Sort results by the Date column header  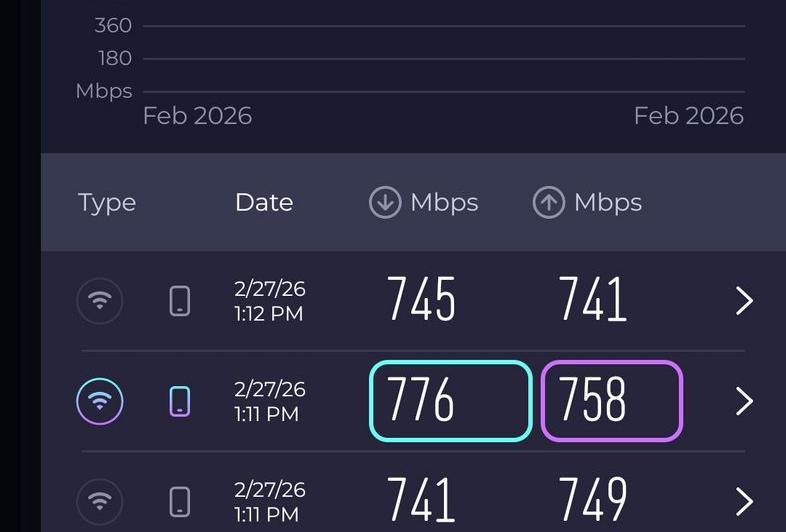coord(264,203)
